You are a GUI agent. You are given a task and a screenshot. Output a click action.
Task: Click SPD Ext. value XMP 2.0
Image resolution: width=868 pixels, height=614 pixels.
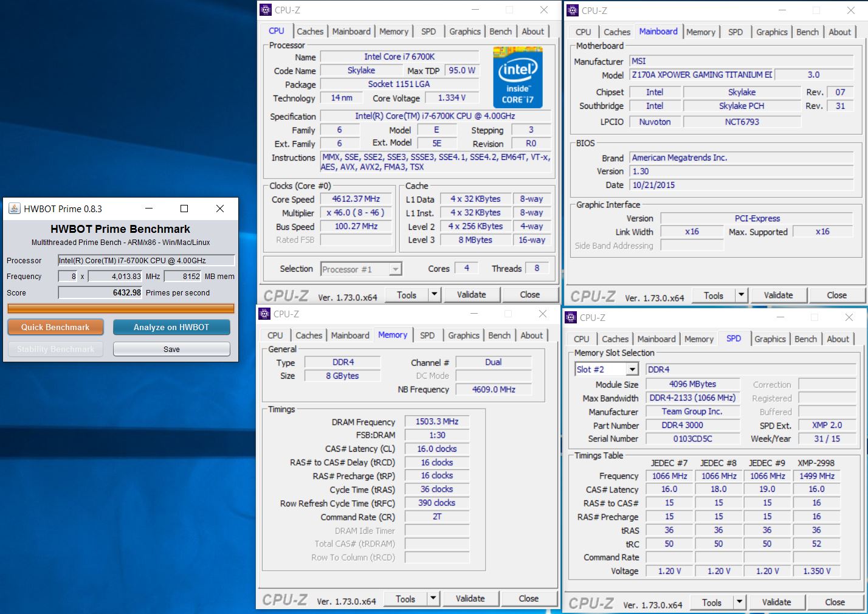827,425
